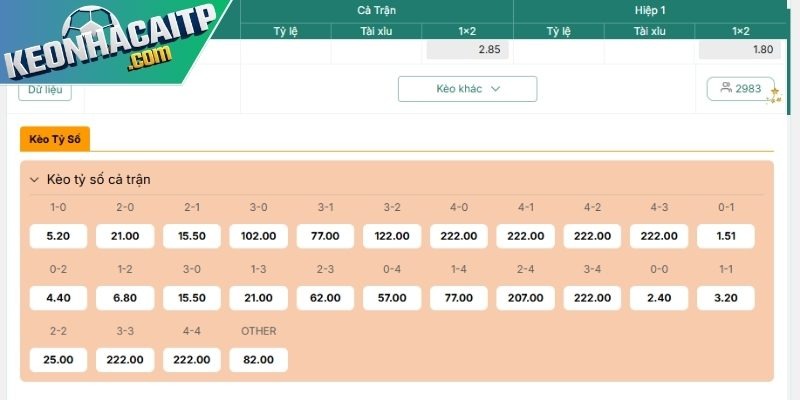Click the Kèo khác chevron arrow
This screenshot has width=800, height=400.
pos(495,89)
